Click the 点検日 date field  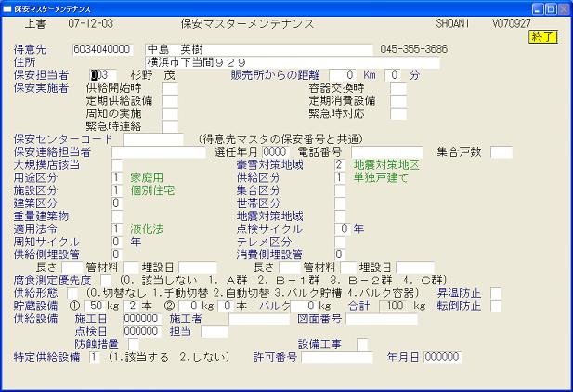coord(142,332)
